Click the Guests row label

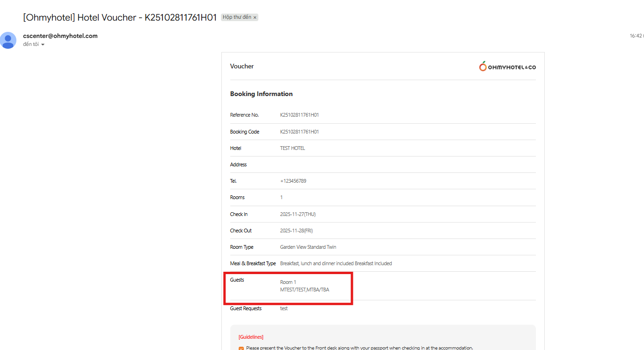tap(237, 280)
